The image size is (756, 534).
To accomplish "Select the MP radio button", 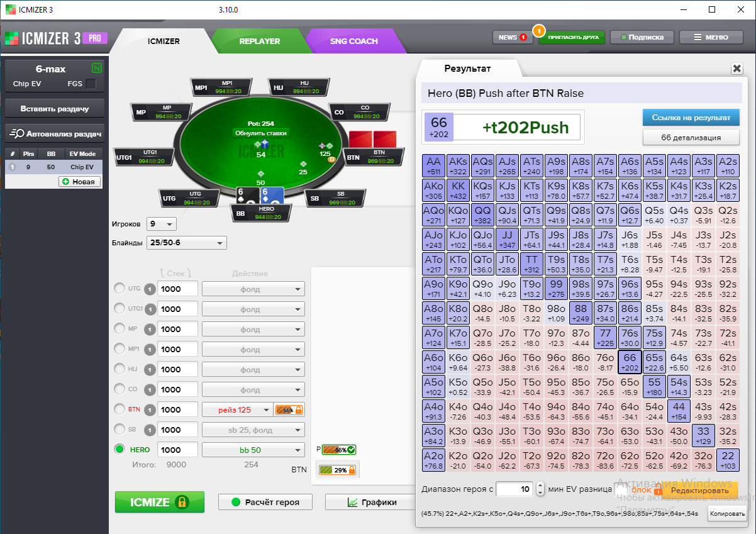I will coord(119,329).
